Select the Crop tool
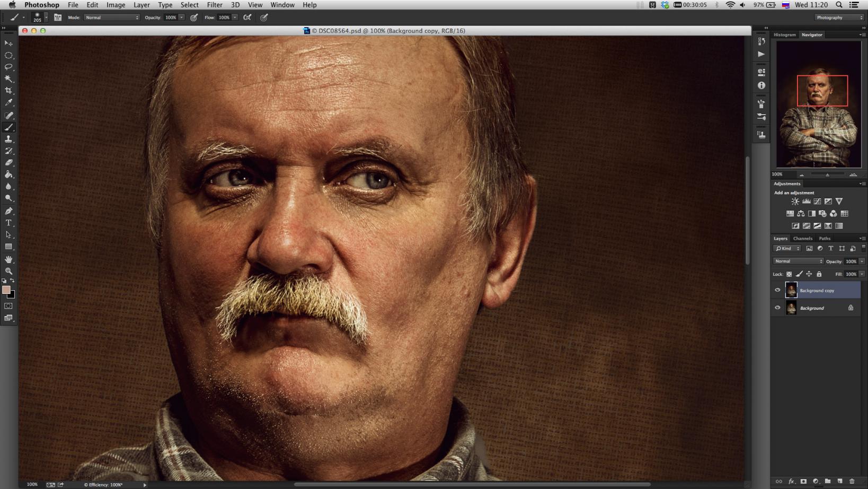This screenshot has width=868, height=489. click(x=8, y=91)
